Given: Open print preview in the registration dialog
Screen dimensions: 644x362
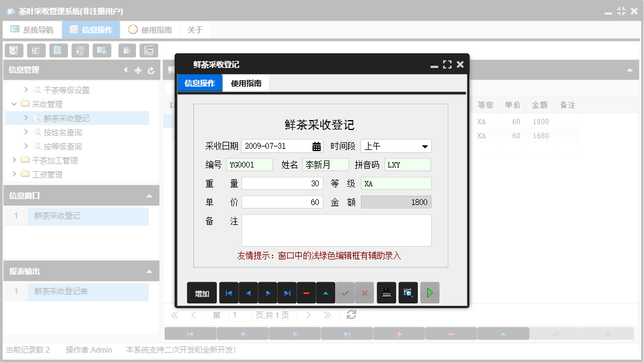Looking at the screenshot, I should (x=408, y=292).
